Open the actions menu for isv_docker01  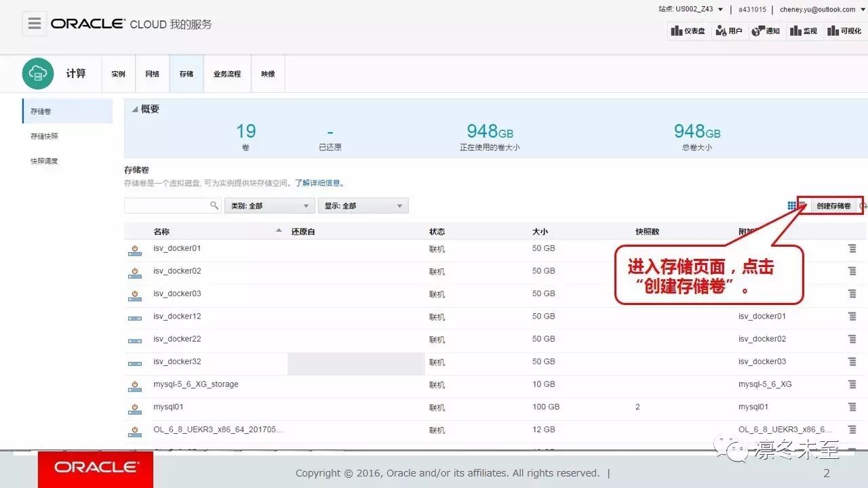tap(852, 249)
